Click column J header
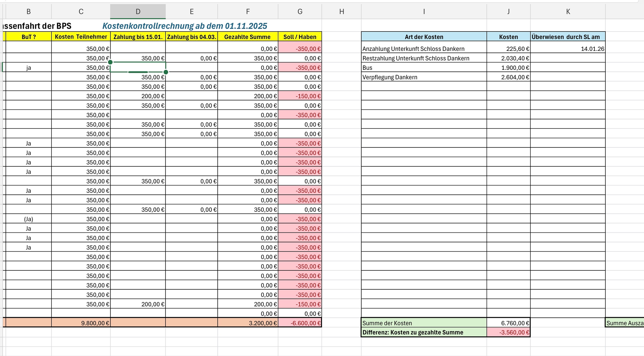 pyautogui.click(x=508, y=12)
